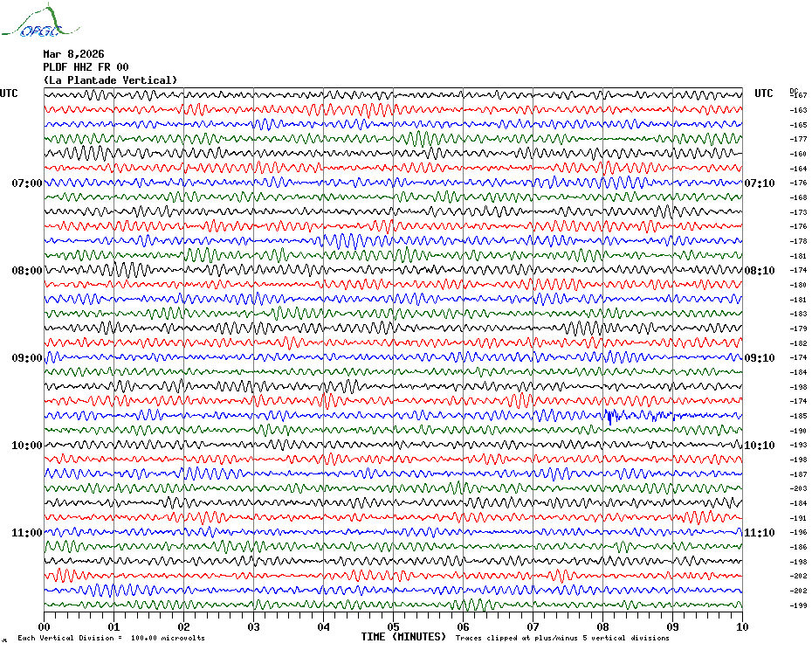Click the DC offset value "-185"

[x=799, y=416]
